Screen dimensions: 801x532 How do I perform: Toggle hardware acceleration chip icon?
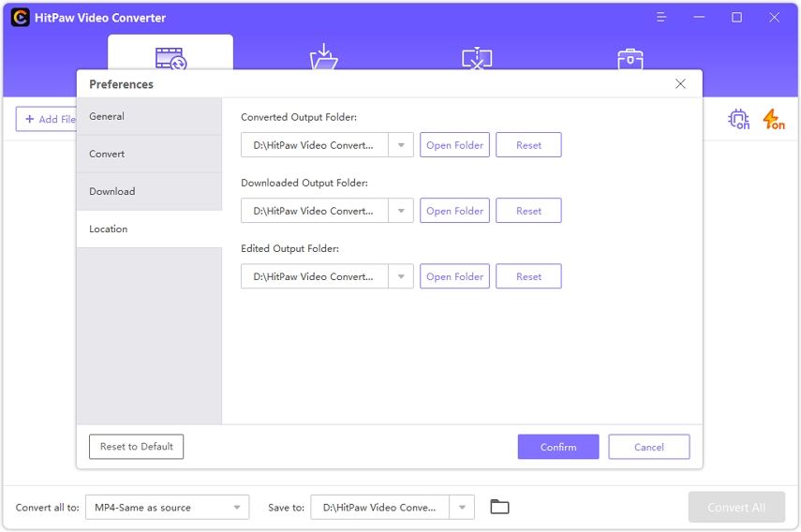point(738,119)
